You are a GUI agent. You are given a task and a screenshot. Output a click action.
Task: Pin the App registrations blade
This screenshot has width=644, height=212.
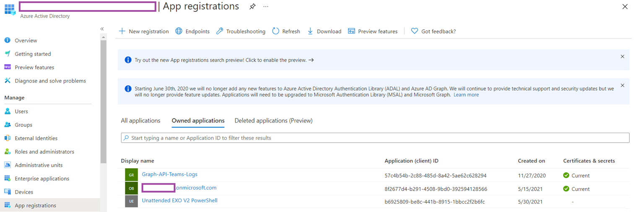(252, 7)
